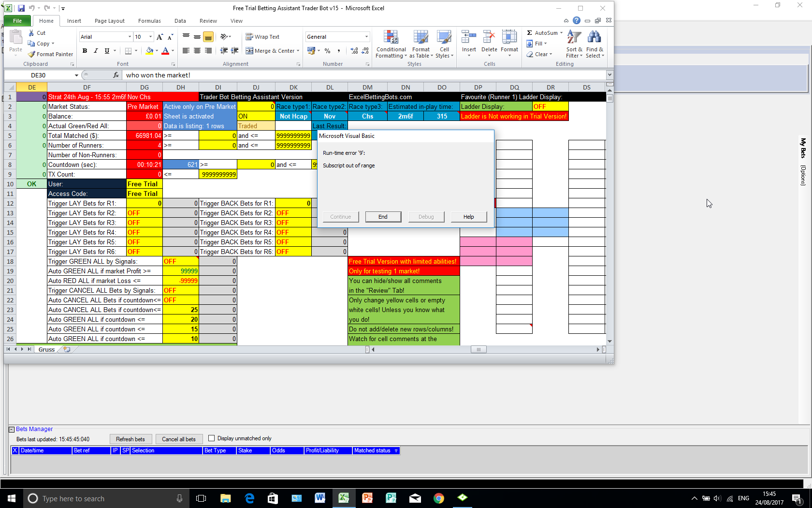Click the Percent Style icon
This screenshot has width=812, height=508.
(x=328, y=51)
